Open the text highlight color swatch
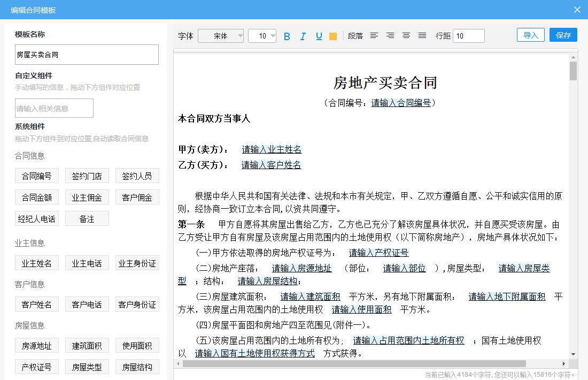Screen dimensions: 588x380 (x=332, y=36)
